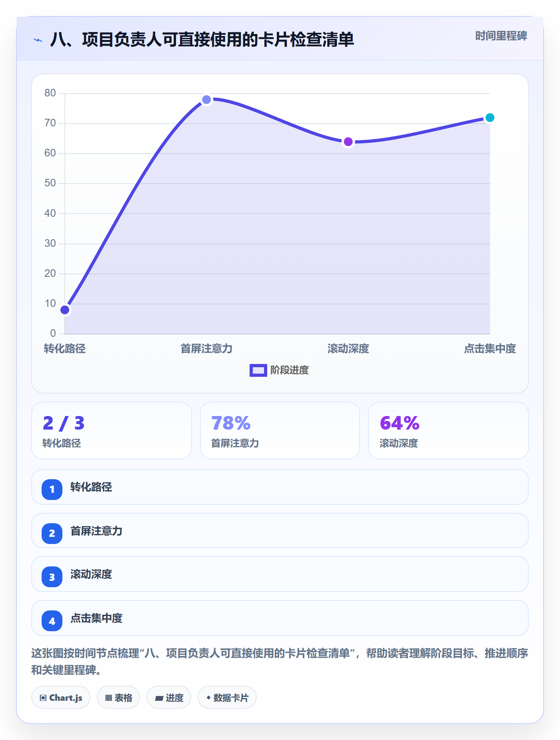Click the 首屏注意力 x-axis label on the chart
560x740 pixels.
point(206,349)
